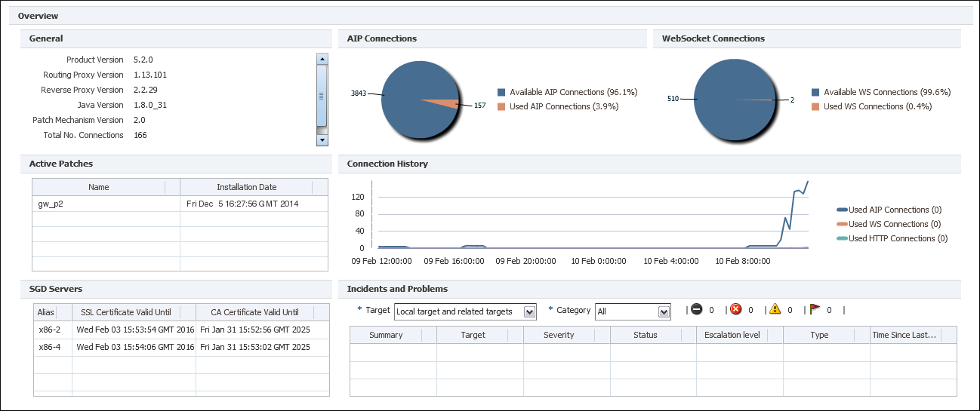Screen dimensions: 980x411
Task: Click Used HTTP Connections line legend entry
Action: click(892, 238)
